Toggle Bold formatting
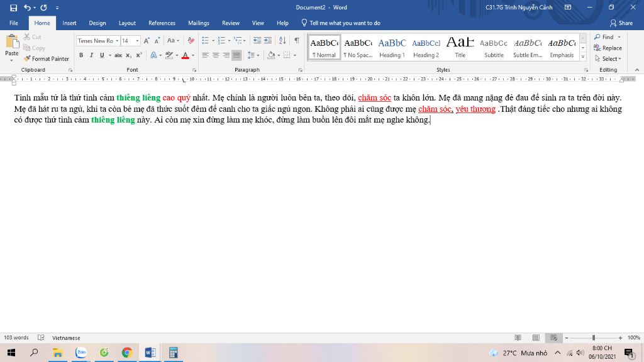This screenshot has width=644, height=362. tap(81, 55)
